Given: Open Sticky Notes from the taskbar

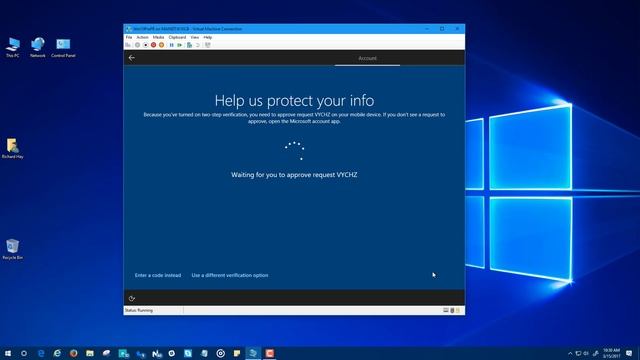Looking at the screenshot, I should coord(237,353).
